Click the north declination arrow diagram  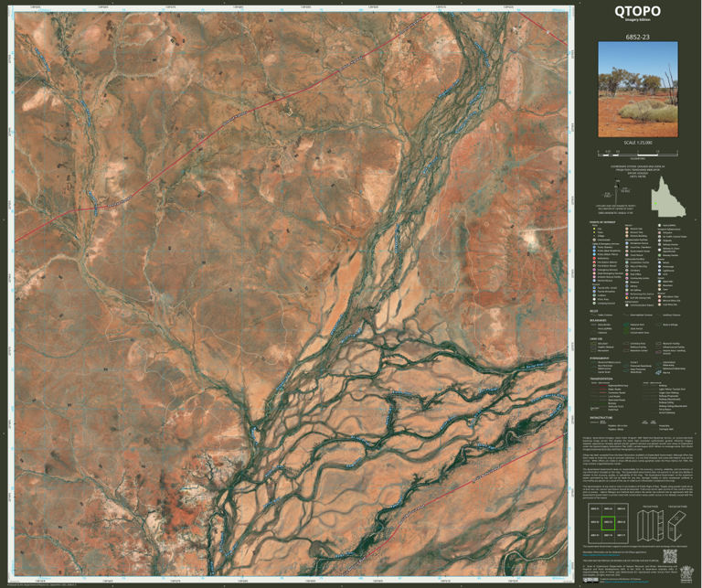point(616,192)
